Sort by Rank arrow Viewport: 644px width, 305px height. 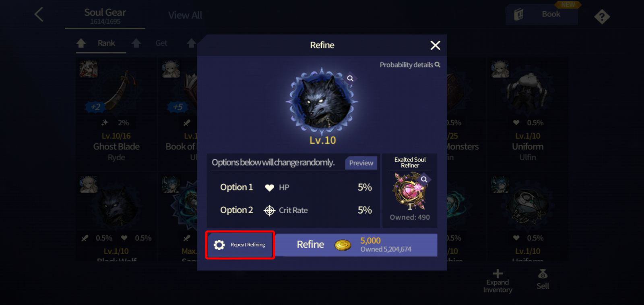coord(81,43)
